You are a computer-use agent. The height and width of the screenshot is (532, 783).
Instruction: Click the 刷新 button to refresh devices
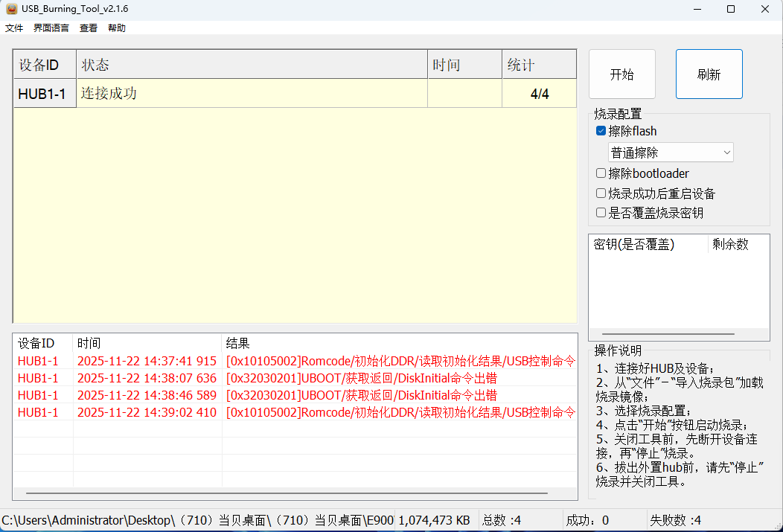(x=709, y=74)
